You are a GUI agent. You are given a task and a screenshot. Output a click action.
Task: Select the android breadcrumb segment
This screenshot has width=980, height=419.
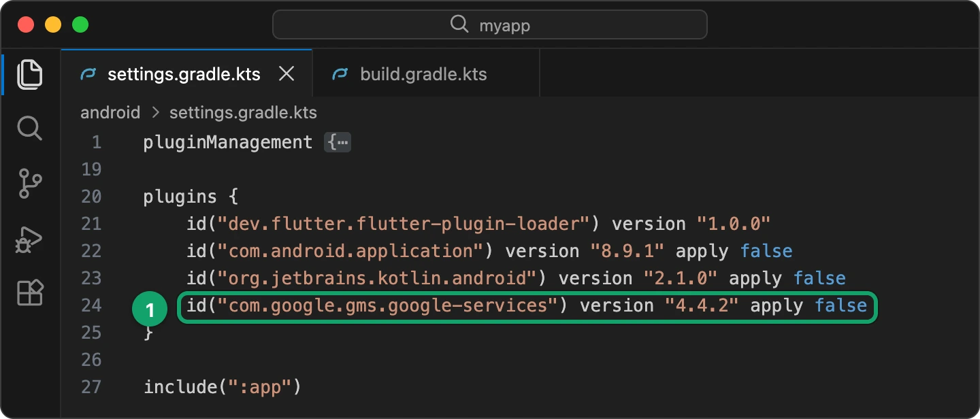pyautogui.click(x=110, y=112)
